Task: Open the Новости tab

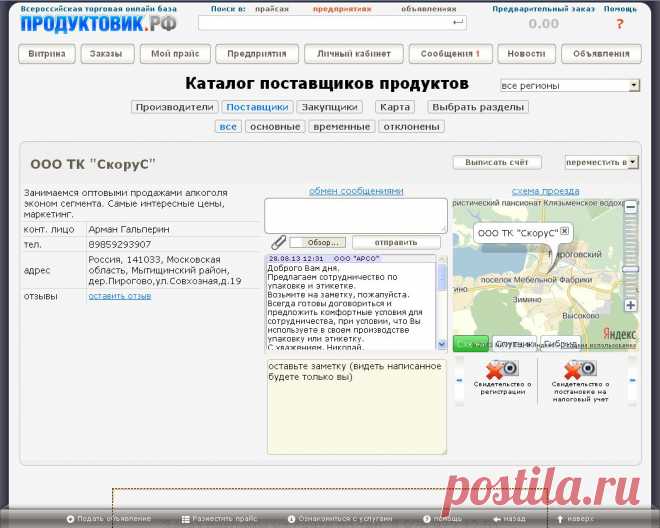Action: pyautogui.click(x=526, y=54)
